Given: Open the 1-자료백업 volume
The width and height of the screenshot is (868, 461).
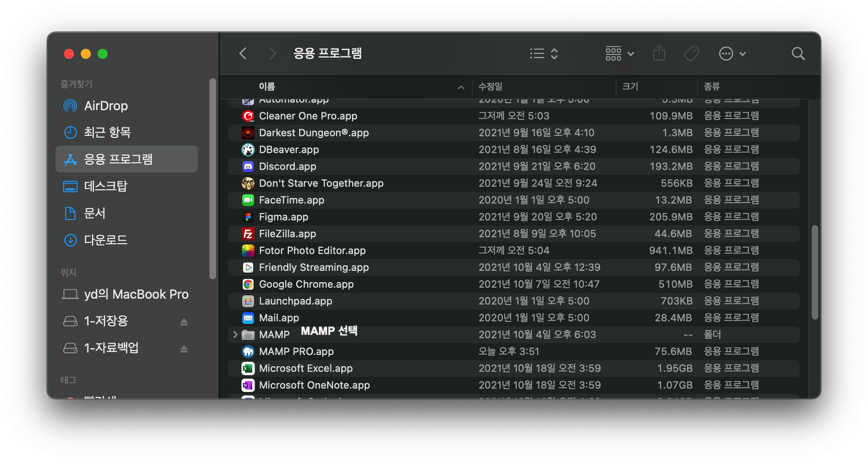Looking at the screenshot, I should tap(111, 348).
